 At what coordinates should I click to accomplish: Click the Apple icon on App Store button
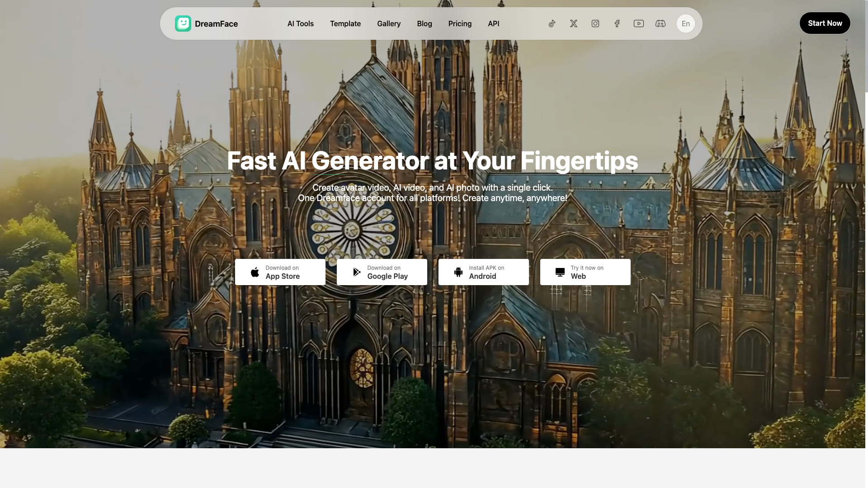pos(255,272)
